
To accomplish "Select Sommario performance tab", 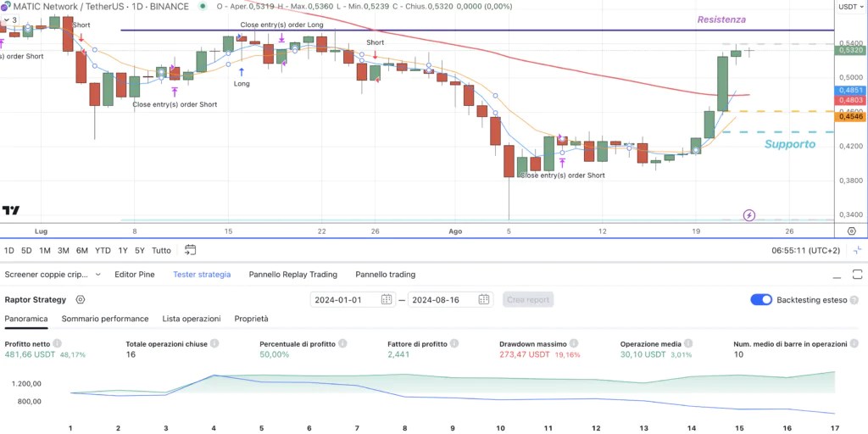I will (x=105, y=319).
